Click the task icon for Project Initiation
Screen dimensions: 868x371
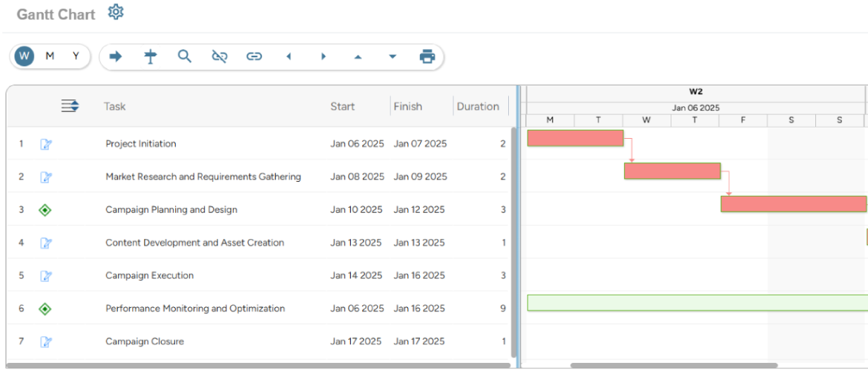pos(46,145)
